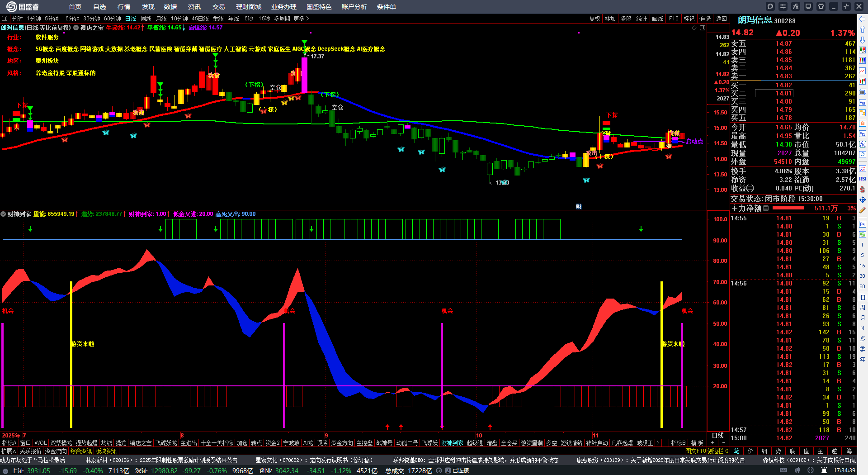Expand the 更多 periods menu
This screenshot has height=475, width=868.
click(301, 19)
